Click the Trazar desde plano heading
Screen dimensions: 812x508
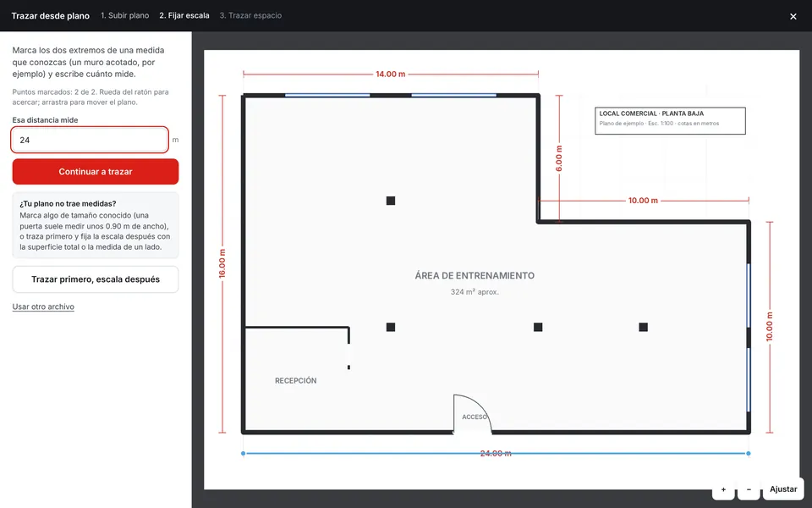tap(50, 15)
